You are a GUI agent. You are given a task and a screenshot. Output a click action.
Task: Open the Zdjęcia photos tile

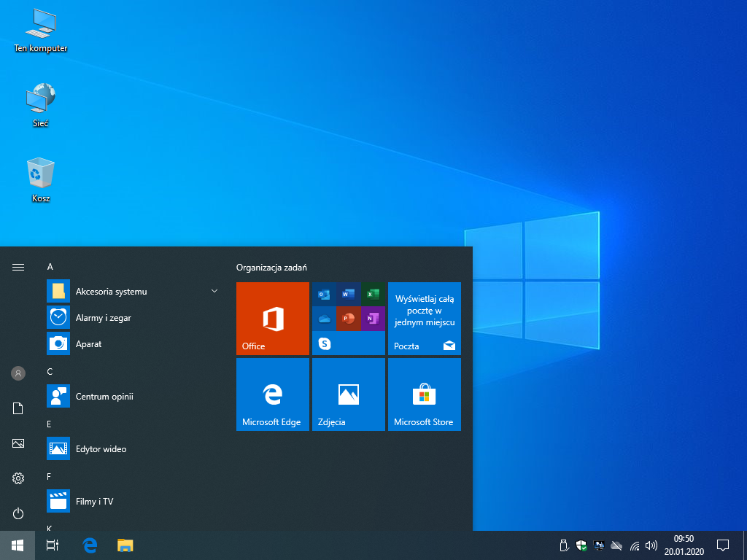tap(348, 394)
